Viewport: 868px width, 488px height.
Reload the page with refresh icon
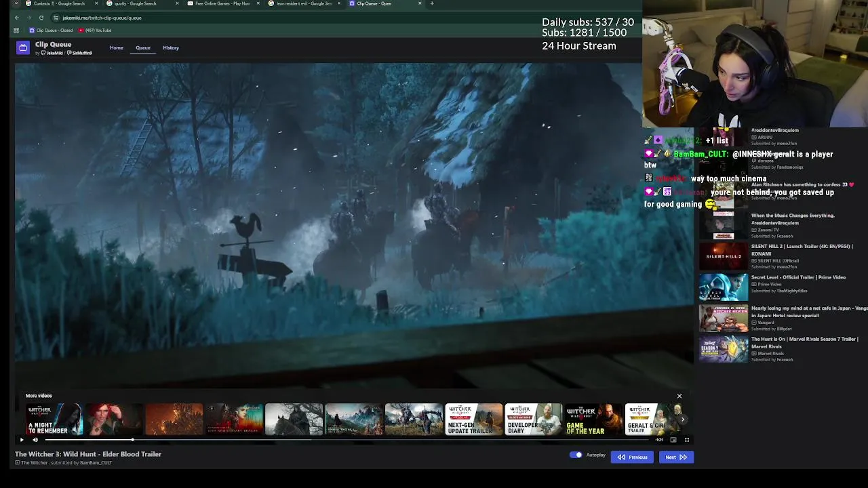tap(41, 18)
